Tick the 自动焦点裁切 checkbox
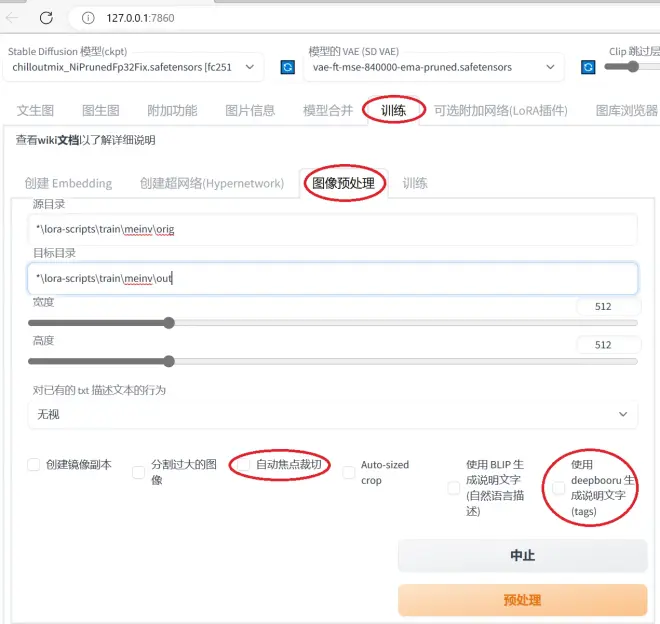The image size is (660, 624). pyautogui.click(x=244, y=464)
